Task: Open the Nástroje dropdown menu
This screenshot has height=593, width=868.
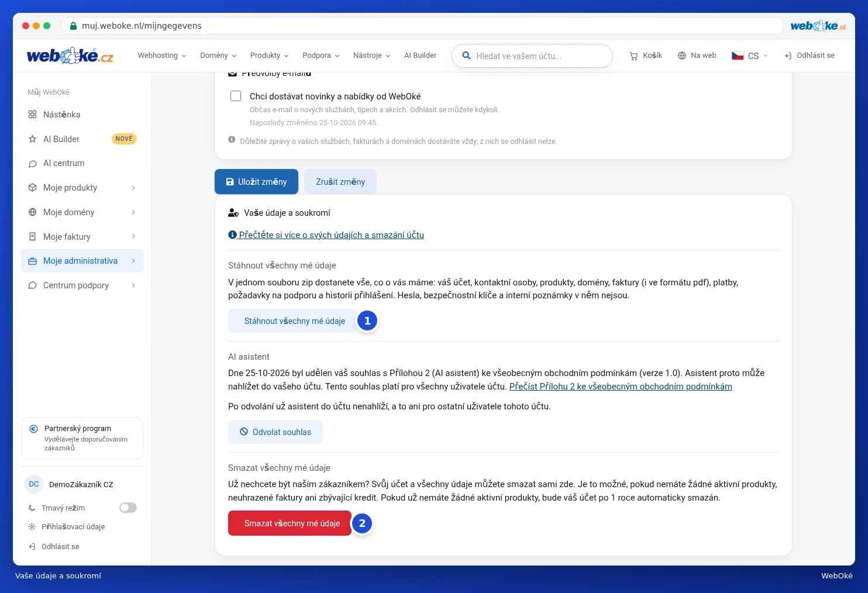Action: pyautogui.click(x=371, y=56)
